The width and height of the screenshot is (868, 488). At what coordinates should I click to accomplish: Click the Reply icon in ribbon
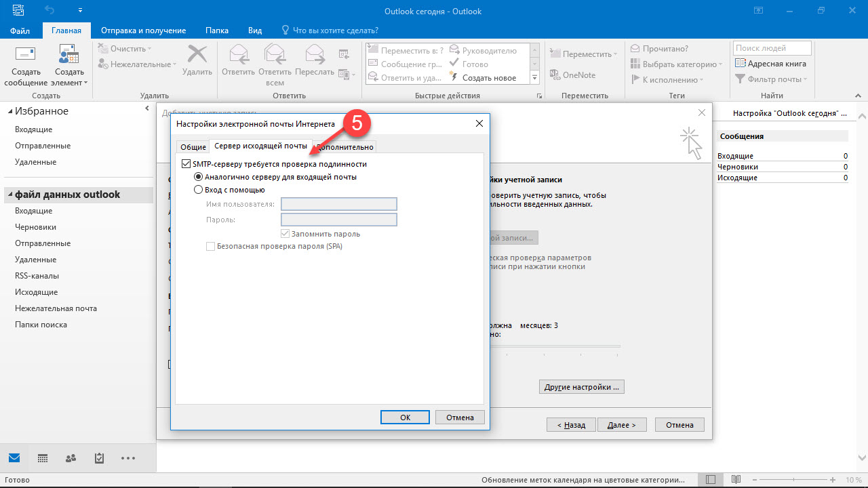pyautogui.click(x=238, y=54)
